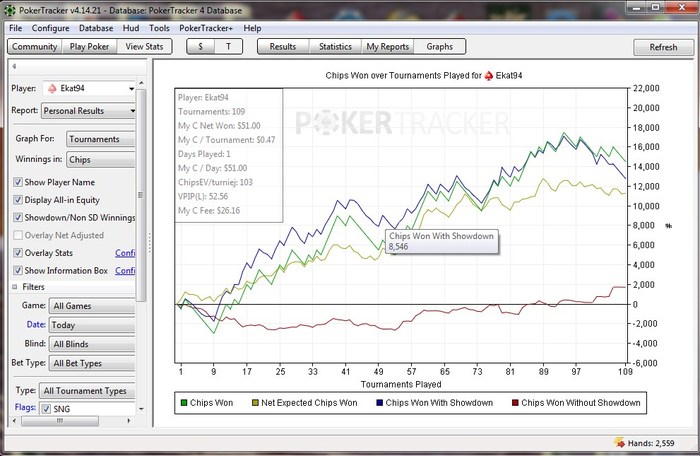Viewport: 700px width, 456px height.
Task: Click the hands status icon beside Hands: 2,559
Action: point(619,443)
